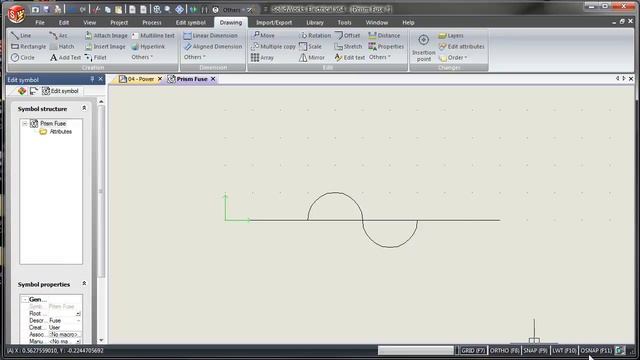The image size is (640, 360).
Task: Click Edit attributes
Action: (x=461, y=47)
